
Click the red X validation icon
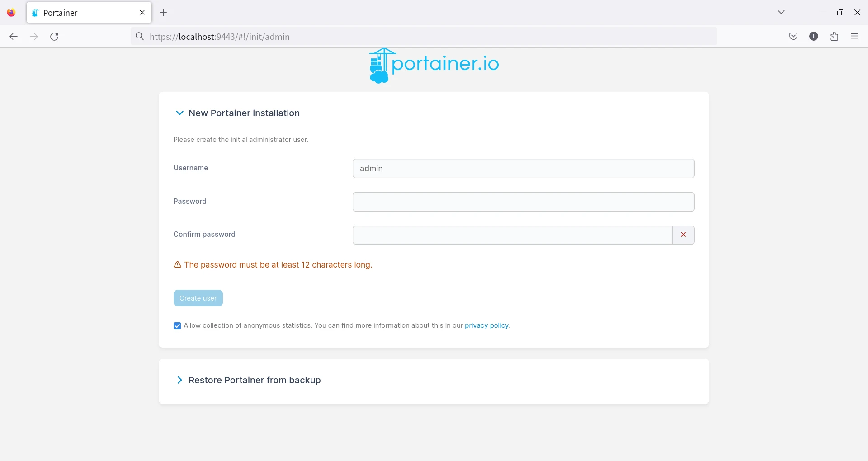(x=683, y=235)
